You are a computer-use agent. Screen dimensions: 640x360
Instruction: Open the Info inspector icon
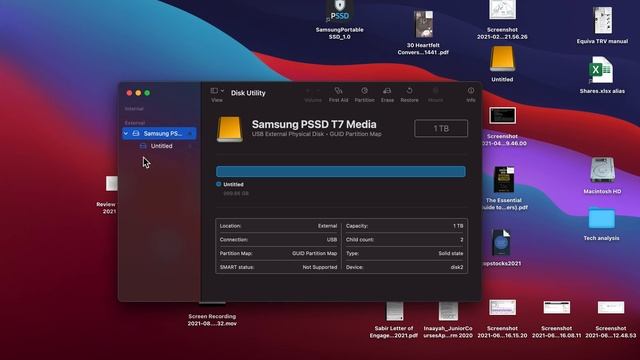471,91
